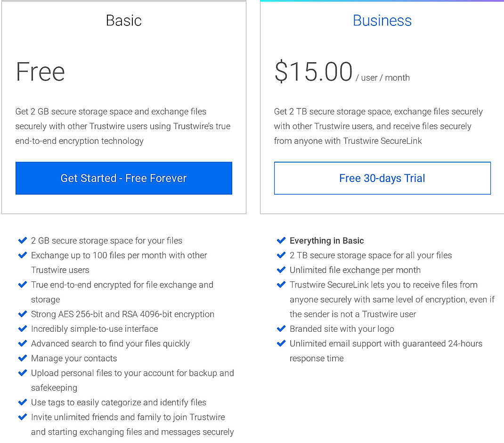Click the checkmark beside 'Unlimited file exchange per month'
Screen dimensions: 504x443
[281, 270]
